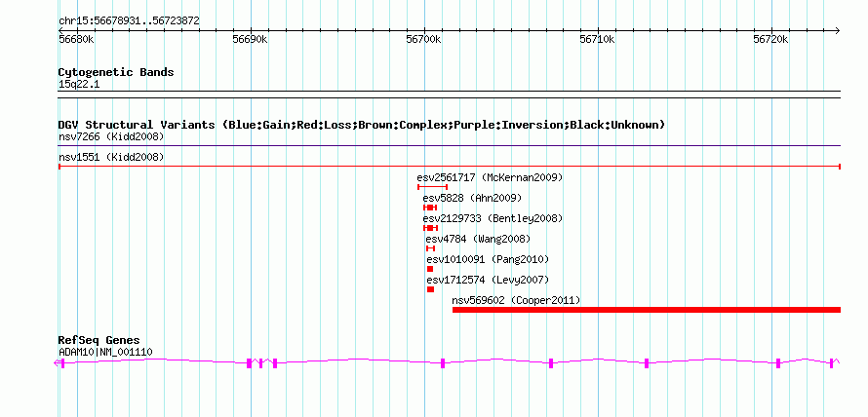This screenshot has height=417, width=868.
Task: Select the 15q22.1 band label
Action: pos(79,85)
